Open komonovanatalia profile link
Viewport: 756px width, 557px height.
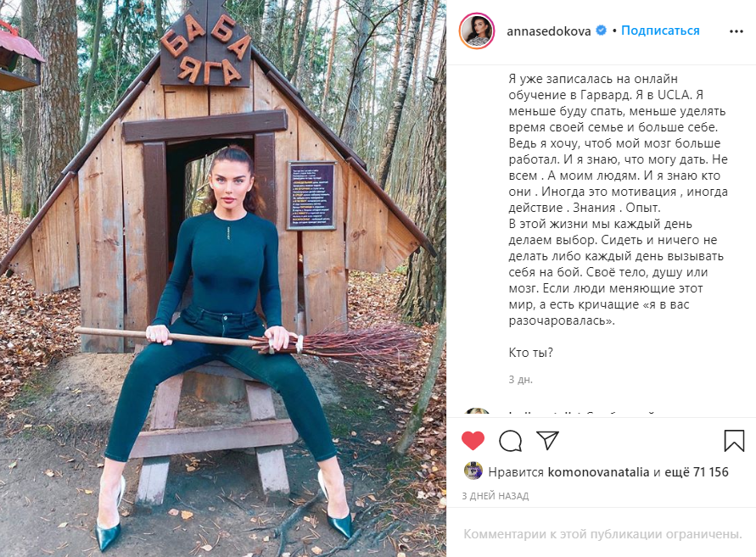pyautogui.click(x=598, y=472)
